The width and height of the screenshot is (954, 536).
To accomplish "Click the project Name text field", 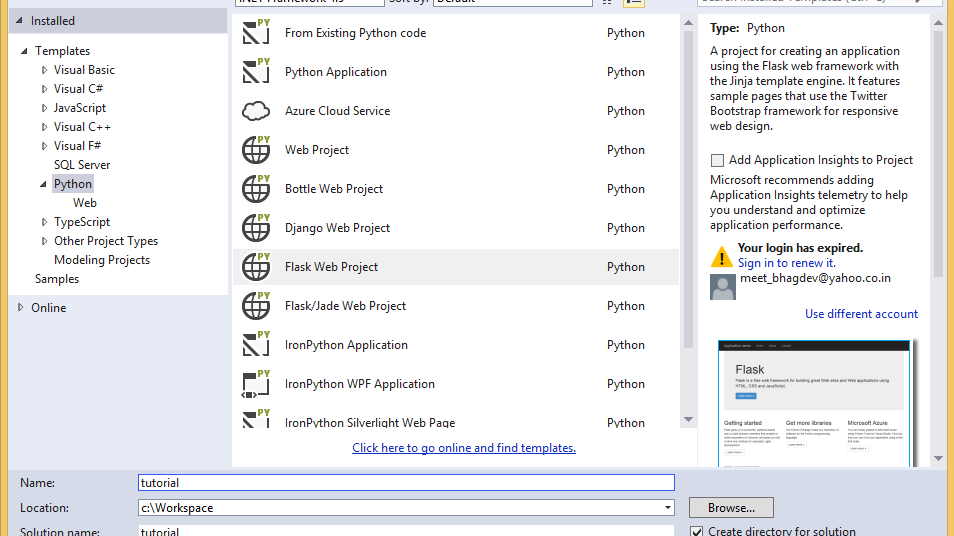I will (406, 483).
